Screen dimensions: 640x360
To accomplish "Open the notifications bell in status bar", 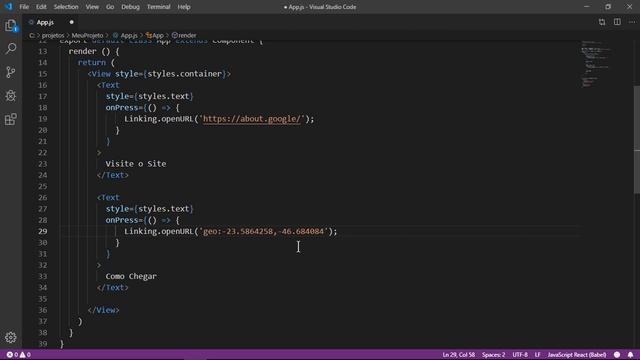I will click(x=631, y=355).
